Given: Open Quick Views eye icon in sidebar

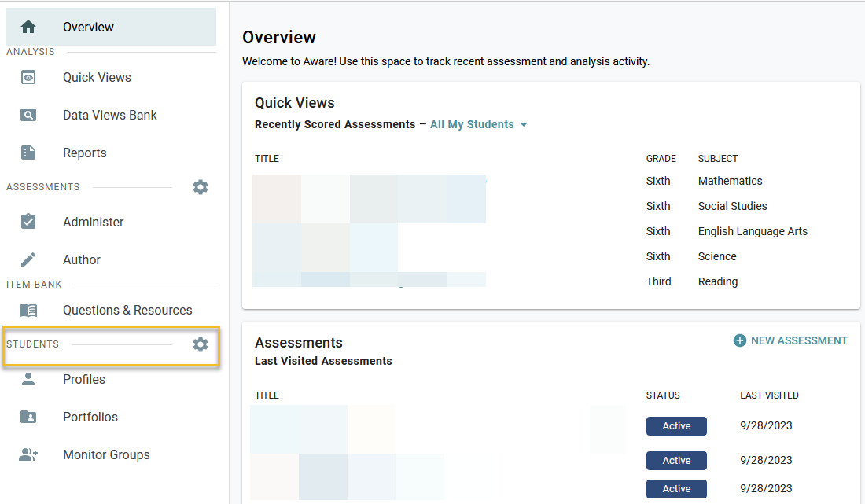Looking at the screenshot, I should coord(28,77).
